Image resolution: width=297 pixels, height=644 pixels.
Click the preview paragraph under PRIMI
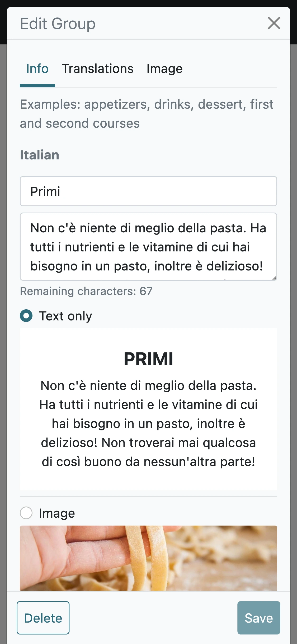point(148,424)
